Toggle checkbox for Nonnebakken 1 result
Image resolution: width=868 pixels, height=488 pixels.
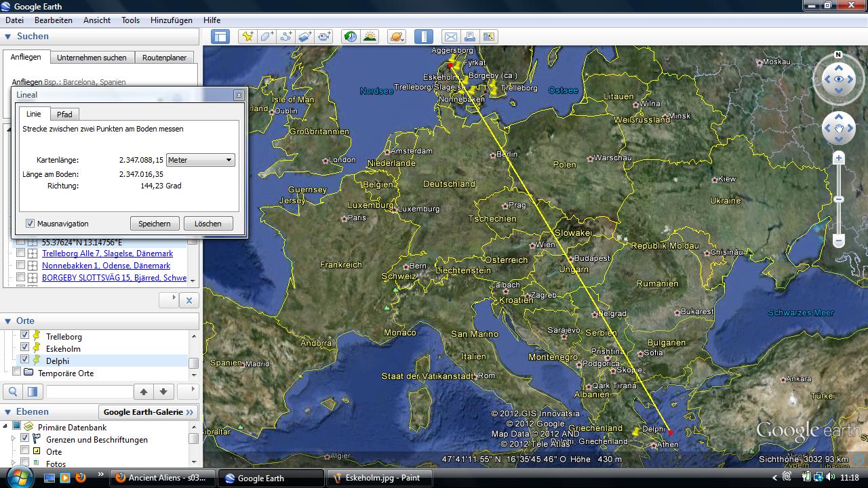click(20, 266)
